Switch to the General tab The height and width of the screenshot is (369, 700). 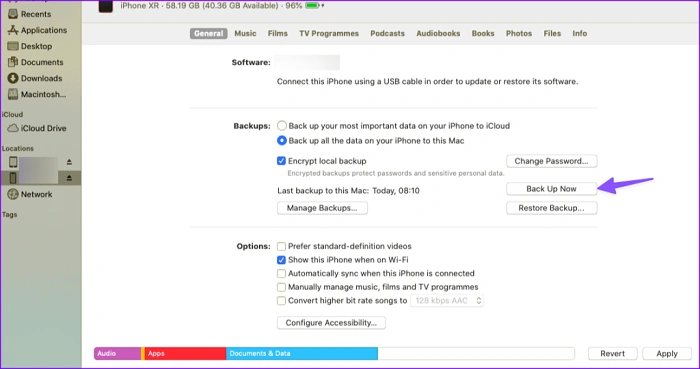click(208, 33)
